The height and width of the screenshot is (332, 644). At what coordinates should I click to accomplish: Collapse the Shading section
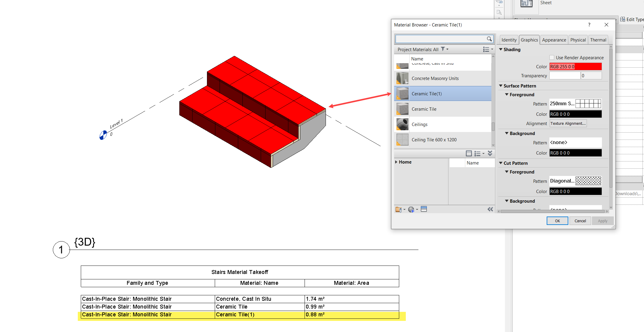(501, 49)
